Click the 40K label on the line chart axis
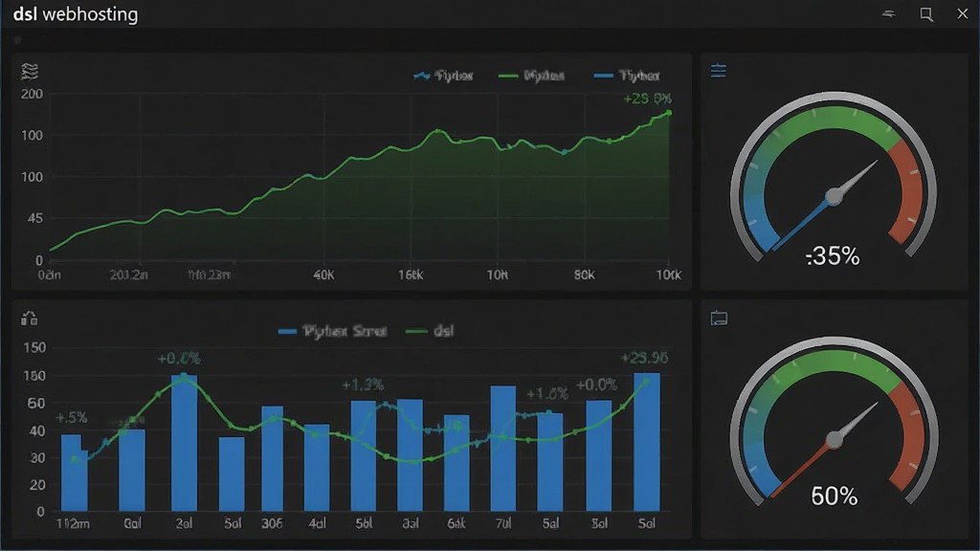The height and width of the screenshot is (551, 980). pos(323,275)
